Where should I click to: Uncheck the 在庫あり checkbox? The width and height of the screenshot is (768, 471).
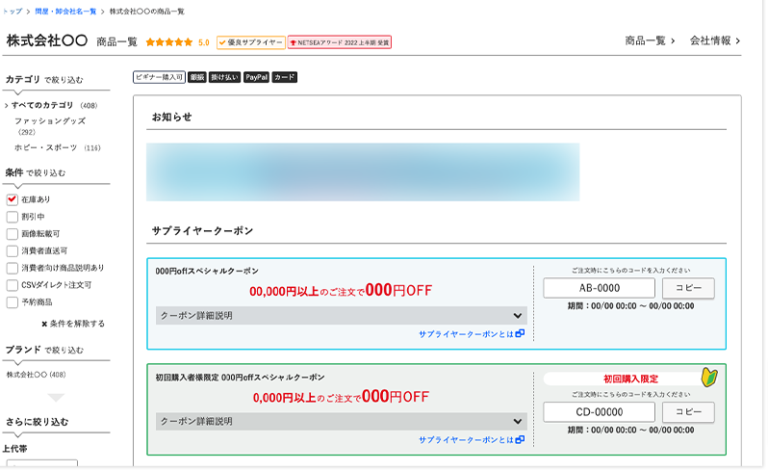(x=12, y=199)
